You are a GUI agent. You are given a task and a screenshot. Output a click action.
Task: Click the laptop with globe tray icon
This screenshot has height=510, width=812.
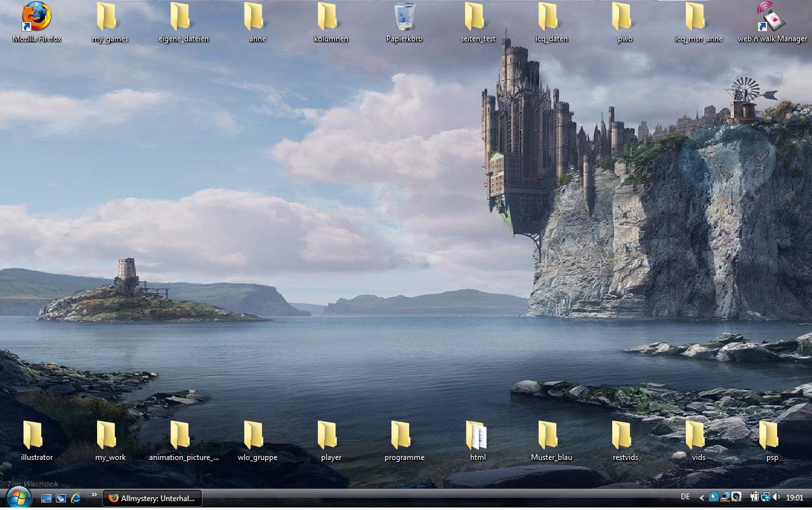coord(724,497)
